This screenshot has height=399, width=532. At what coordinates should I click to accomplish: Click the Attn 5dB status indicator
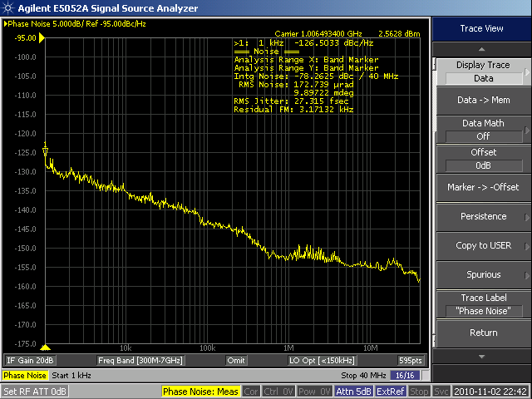(353, 392)
